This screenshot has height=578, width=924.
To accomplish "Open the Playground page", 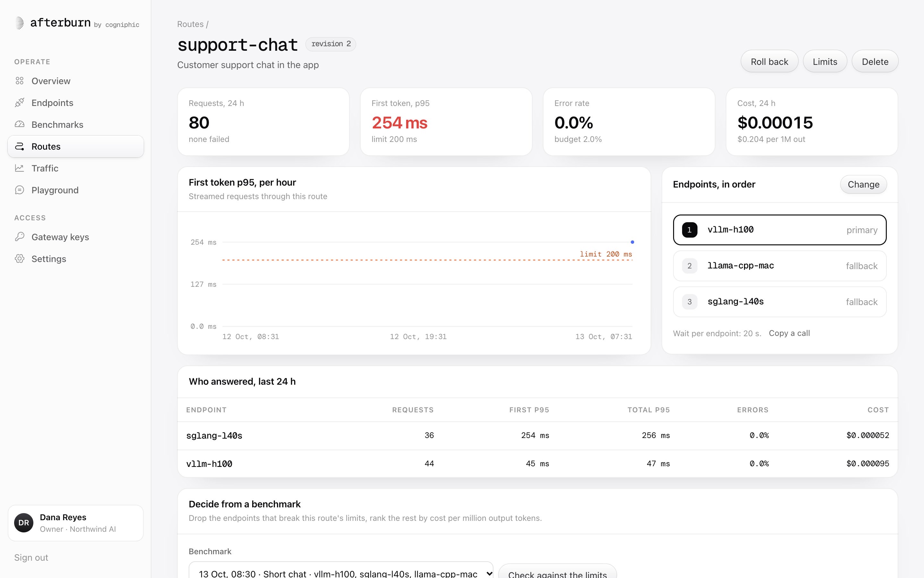I will [76, 190].
